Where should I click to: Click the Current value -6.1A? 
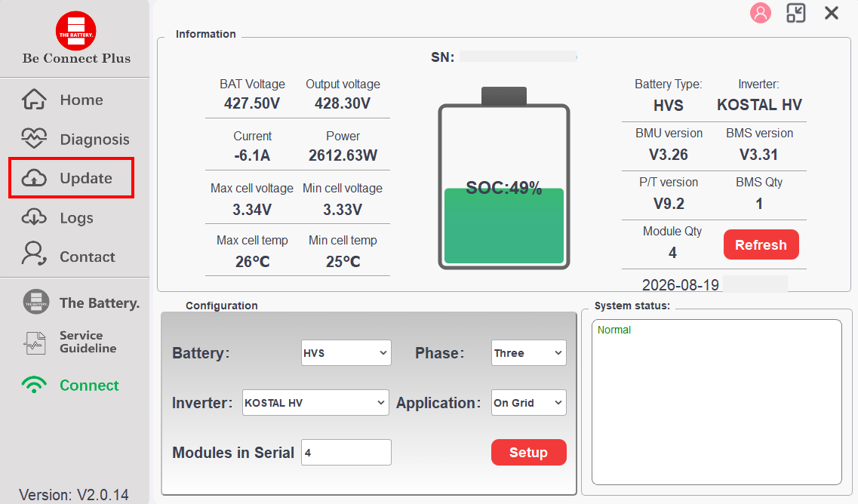coord(252,155)
